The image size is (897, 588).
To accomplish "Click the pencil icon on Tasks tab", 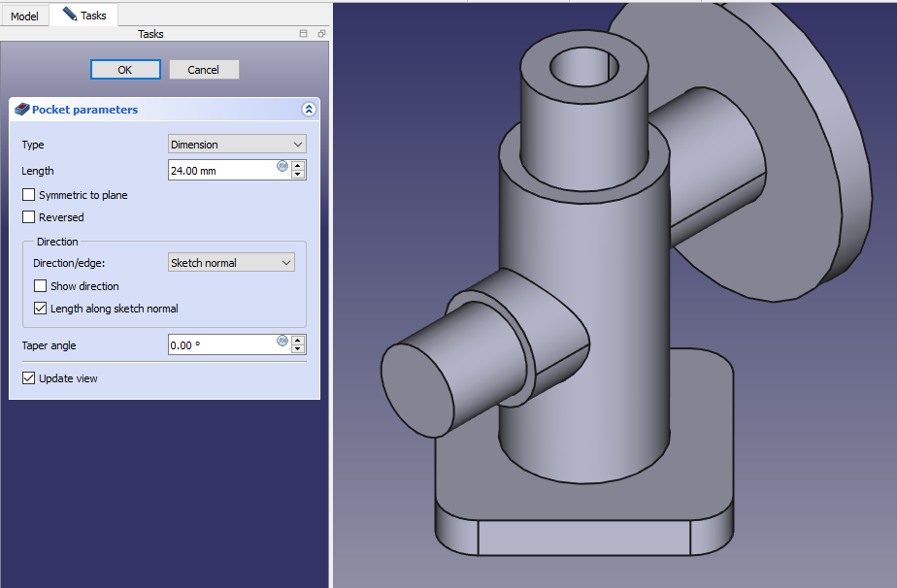I will pyautogui.click(x=69, y=15).
